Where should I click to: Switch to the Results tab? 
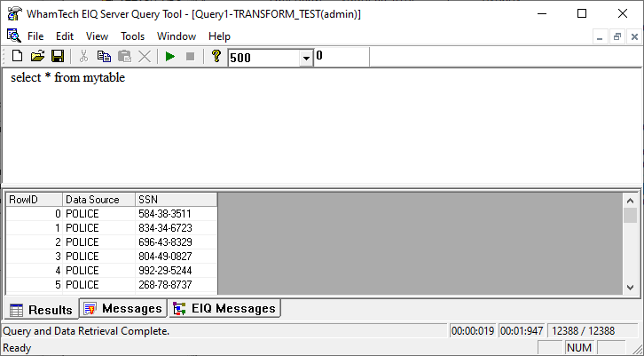[x=41, y=310]
